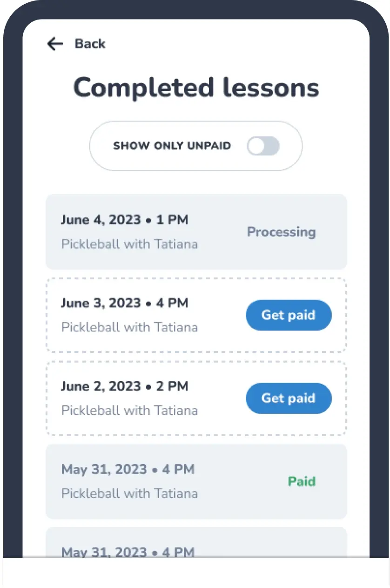Click the back arrow icon
390x588 pixels.
pos(55,44)
